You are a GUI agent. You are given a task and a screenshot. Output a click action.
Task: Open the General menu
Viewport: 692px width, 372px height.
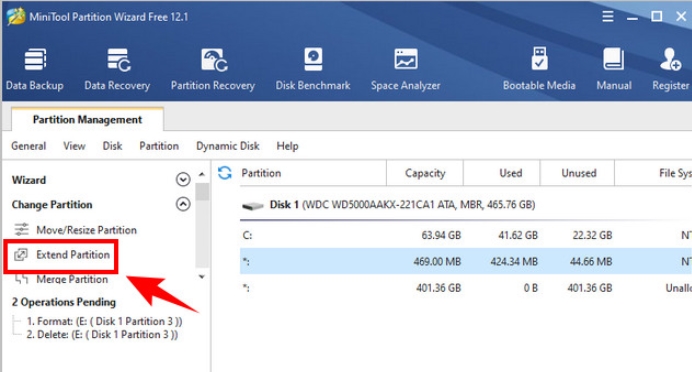pyautogui.click(x=29, y=146)
